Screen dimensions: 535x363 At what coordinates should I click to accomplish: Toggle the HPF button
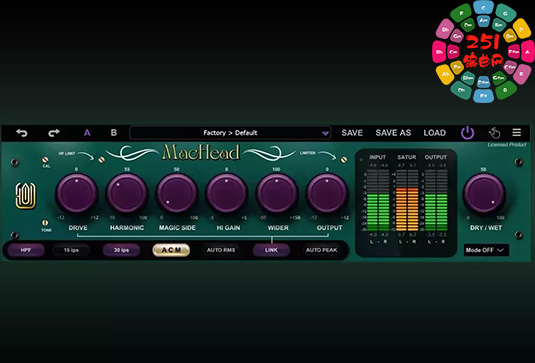coord(26,250)
